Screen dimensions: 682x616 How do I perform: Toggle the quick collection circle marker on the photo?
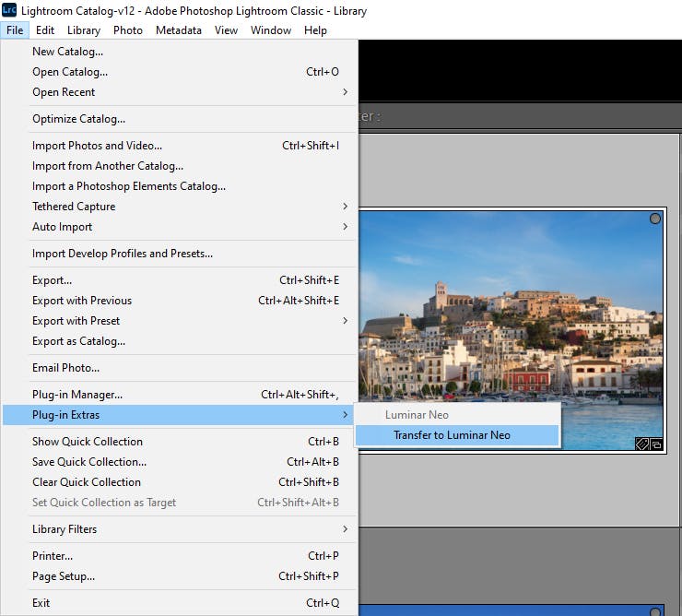[655, 219]
